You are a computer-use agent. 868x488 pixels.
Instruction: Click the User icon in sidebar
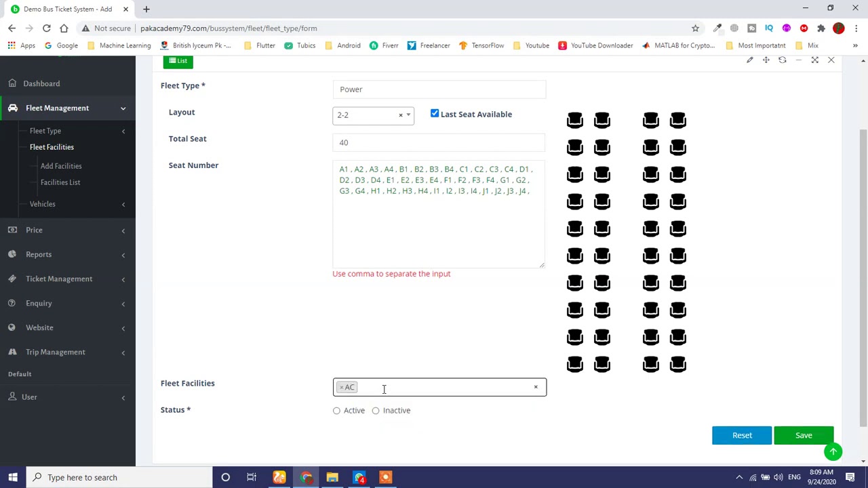pyautogui.click(x=12, y=396)
